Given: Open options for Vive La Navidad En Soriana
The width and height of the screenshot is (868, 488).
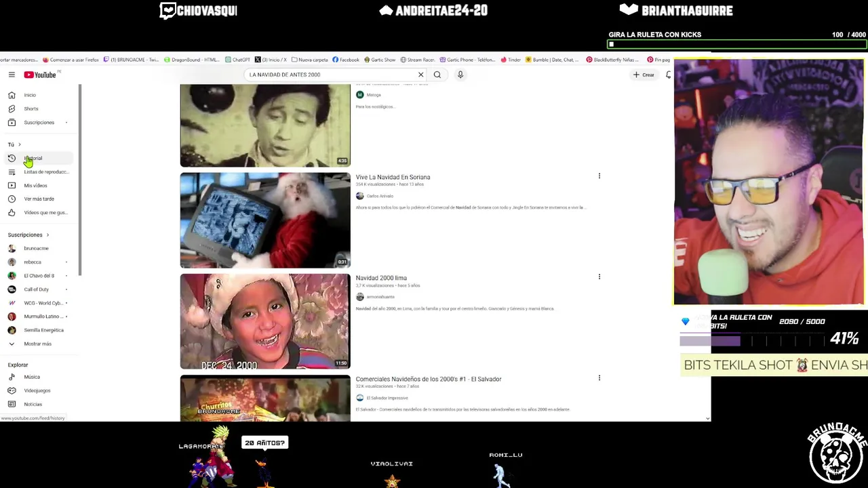Looking at the screenshot, I should pos(599,176).
